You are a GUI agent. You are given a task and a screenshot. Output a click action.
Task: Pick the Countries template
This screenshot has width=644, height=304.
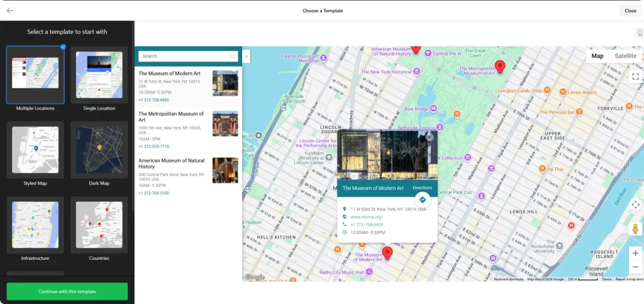[99, 225]
